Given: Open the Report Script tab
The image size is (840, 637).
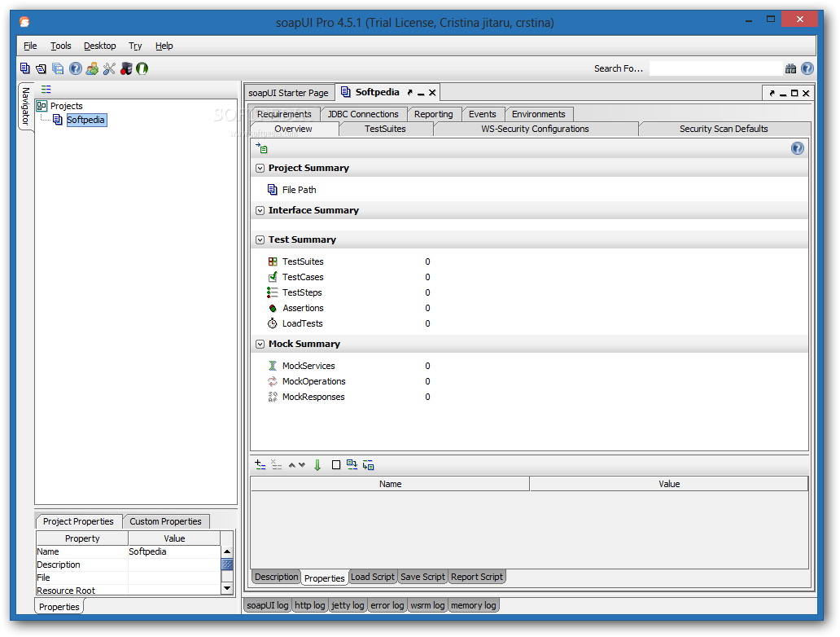Looking at the screenshot, I should [477, 577].
